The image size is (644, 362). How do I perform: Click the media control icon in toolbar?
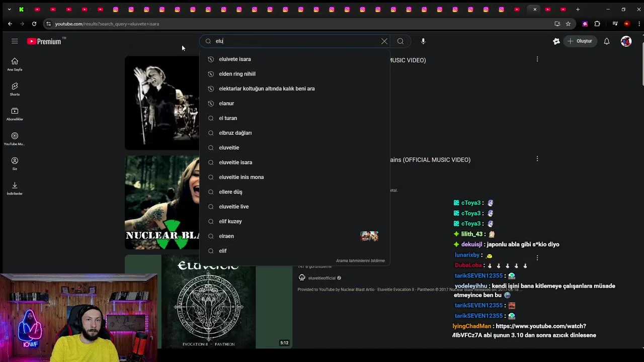(615, 24)
